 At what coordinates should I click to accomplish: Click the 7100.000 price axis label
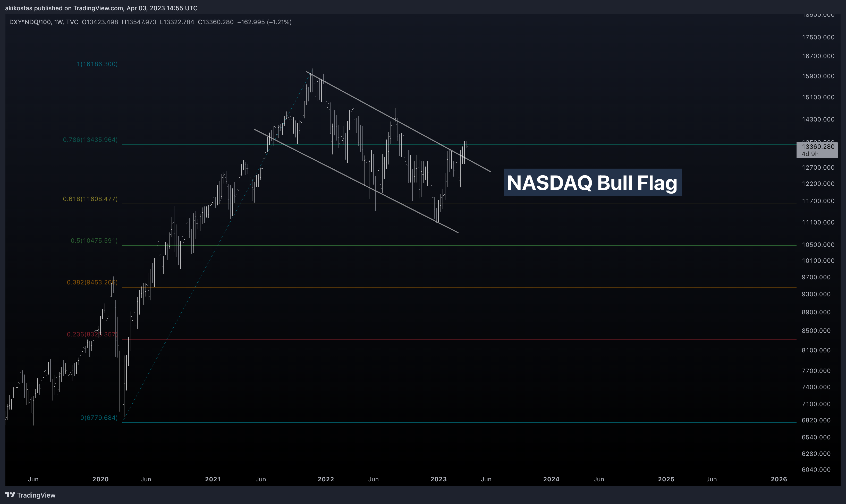(816, 404)
